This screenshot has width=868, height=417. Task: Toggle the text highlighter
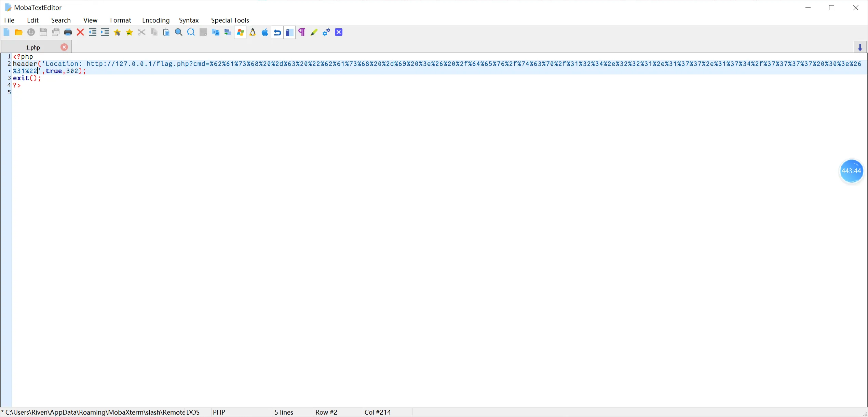click(314, 32)
